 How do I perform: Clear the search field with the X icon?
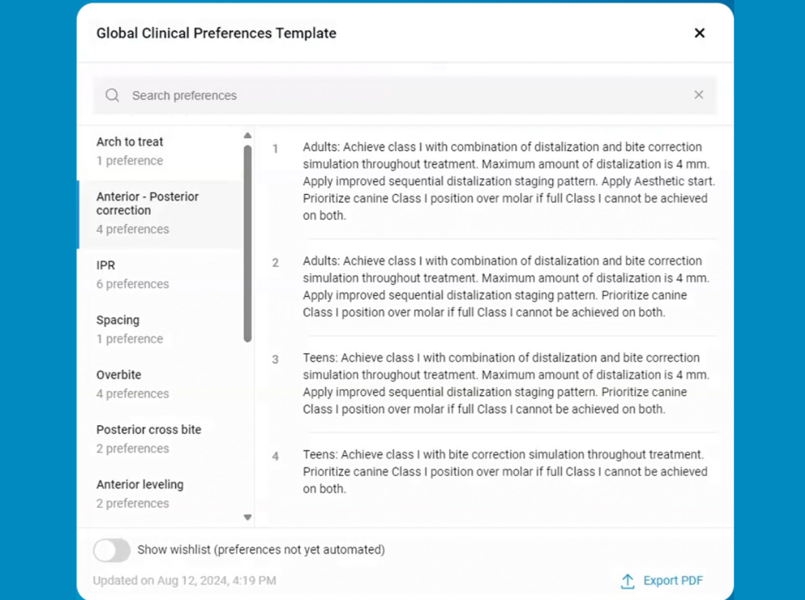[699, 94]
